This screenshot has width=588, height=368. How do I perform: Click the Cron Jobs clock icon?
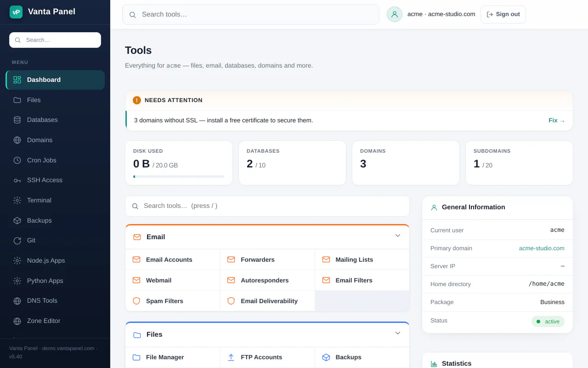pyautogui.click(x=17, y=160)
